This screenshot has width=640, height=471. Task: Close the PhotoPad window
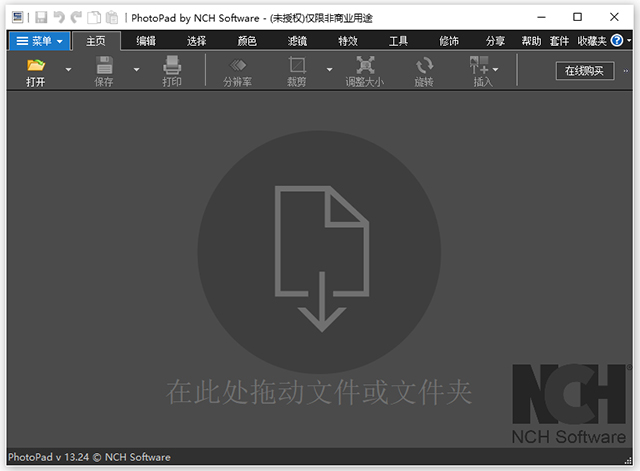(614, 17)
